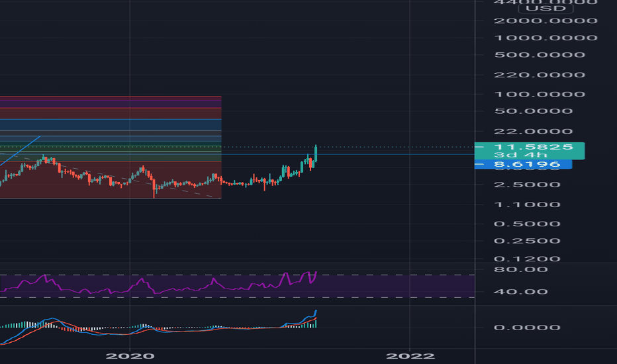Screen dimensions: 617x364
Task: Click the MACD 0.0000 scale label
Action: 527,328
